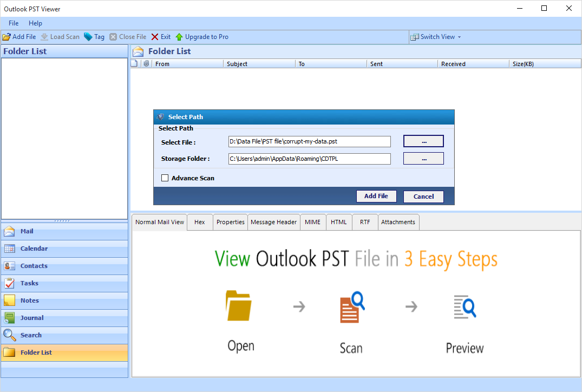Click the Open folder step icon
This screenshot has height=392, width=582.
(x=239, y=306)
